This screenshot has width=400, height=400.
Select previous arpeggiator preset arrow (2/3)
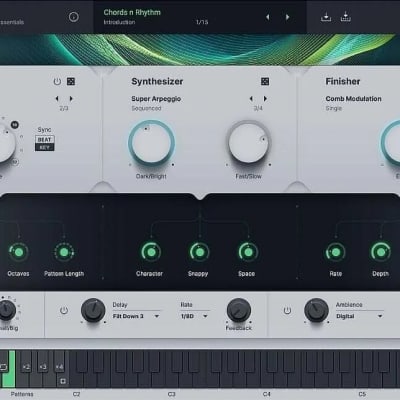pos(57,99)
